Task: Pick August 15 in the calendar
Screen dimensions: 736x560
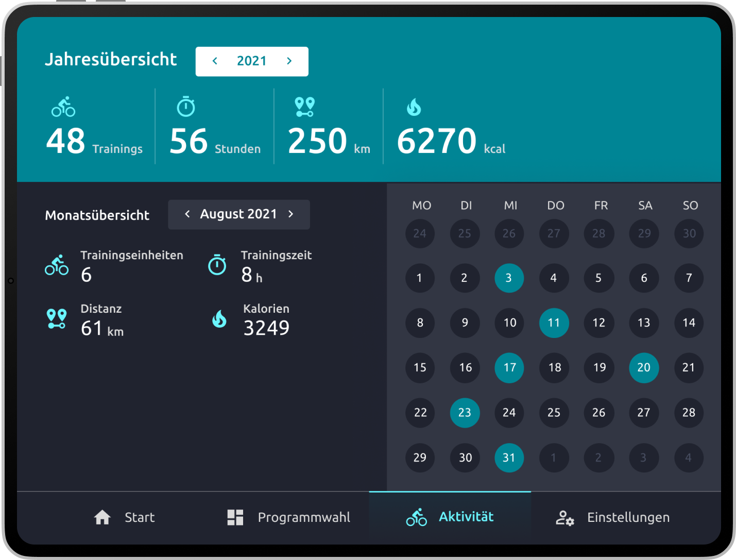Action: [420, 368]
